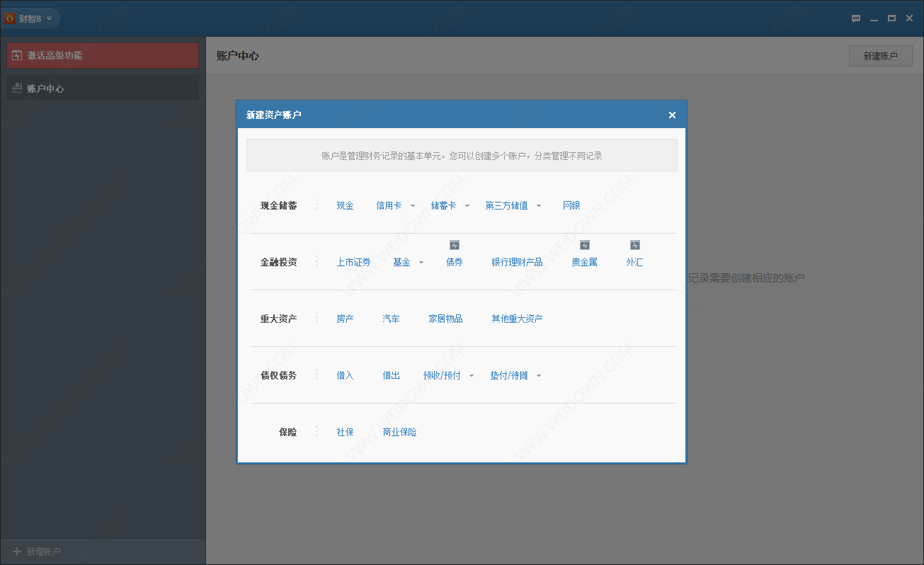Minimize the 财智8 window
Screen dimensions: 924x565
point(874,19)
